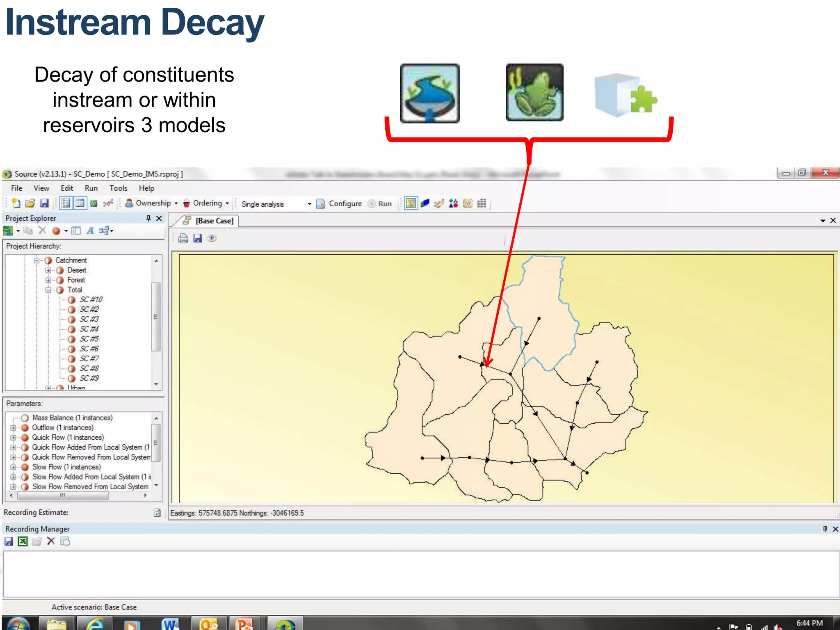Open the Edit menu

[67, 188]
